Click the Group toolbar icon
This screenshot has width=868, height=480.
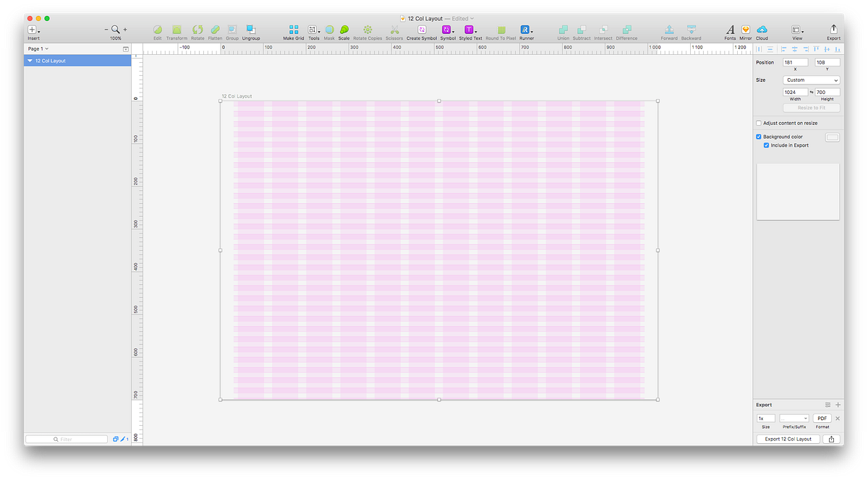pyautogui.click(x=232, y=30)
